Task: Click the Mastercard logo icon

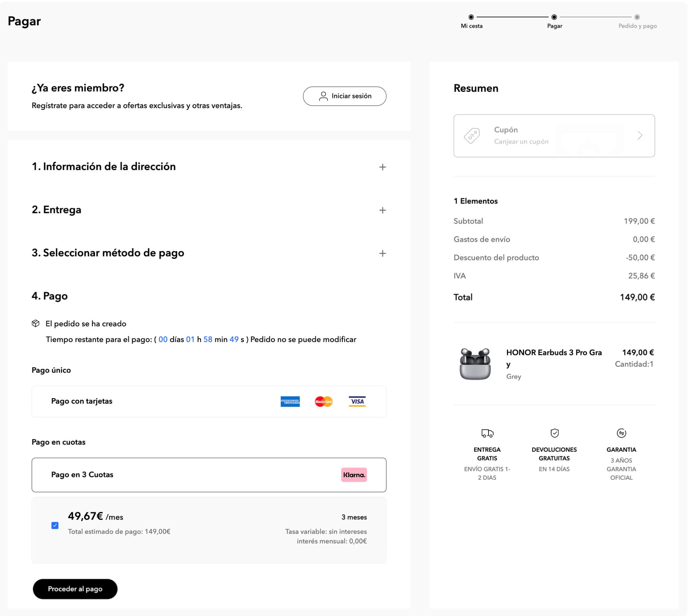Action: 323,401
